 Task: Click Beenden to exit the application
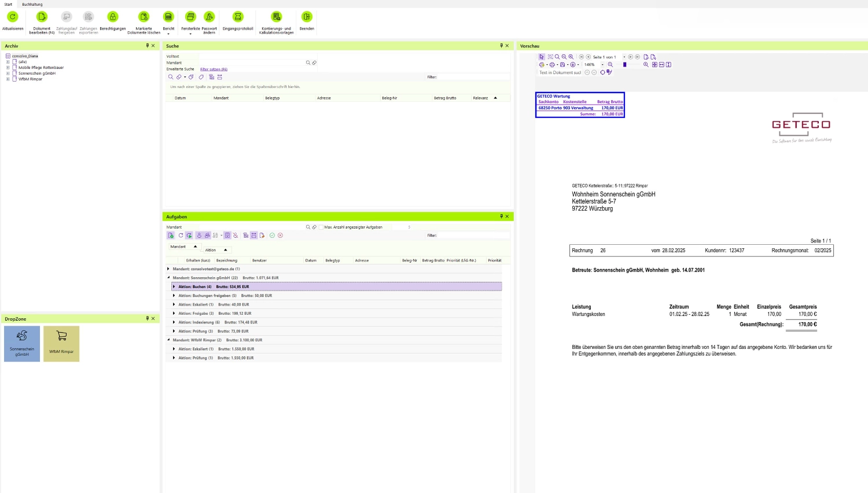[307, 18]
